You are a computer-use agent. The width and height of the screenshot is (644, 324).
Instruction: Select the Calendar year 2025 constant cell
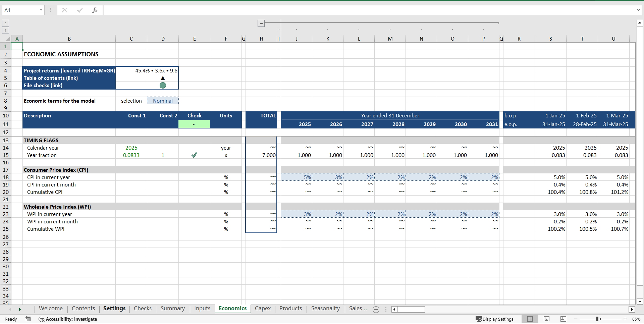tap(131, 148)
